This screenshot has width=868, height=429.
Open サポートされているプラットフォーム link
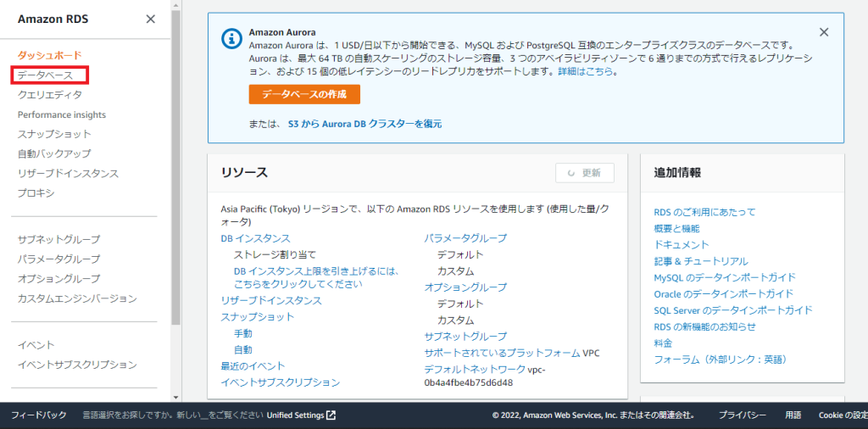click(502, 353)
